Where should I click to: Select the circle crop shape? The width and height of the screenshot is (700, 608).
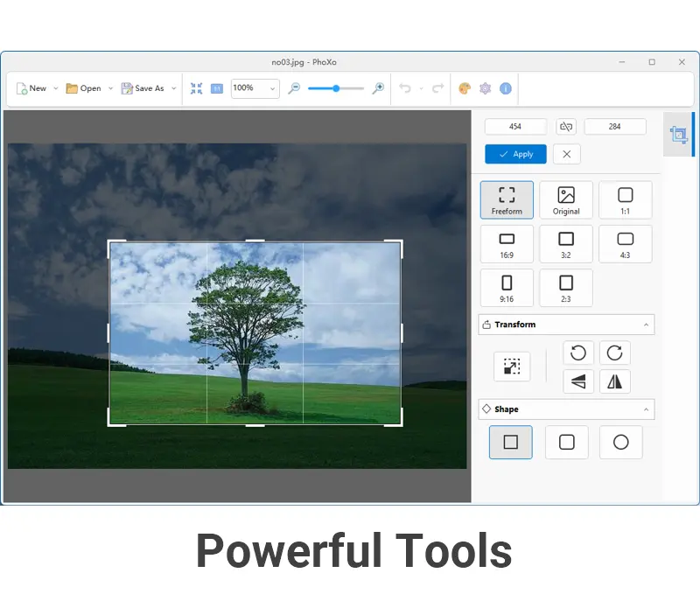(x=620, y=443)
